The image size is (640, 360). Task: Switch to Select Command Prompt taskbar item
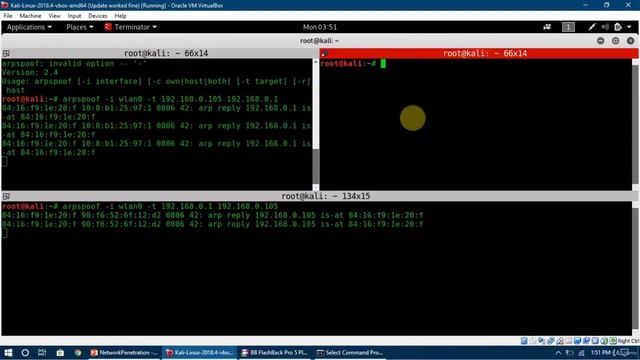pos(350,353)
